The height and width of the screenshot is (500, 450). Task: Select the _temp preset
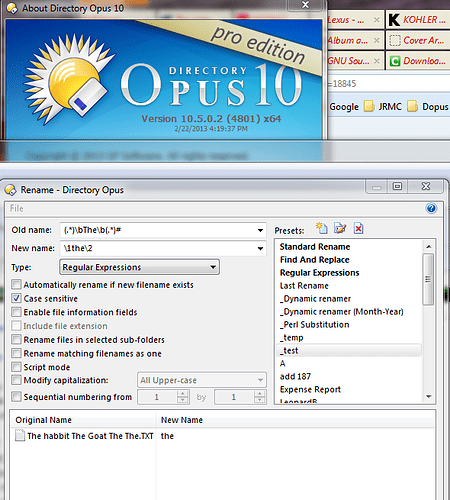pyautogui.click(x=292, y=338)
